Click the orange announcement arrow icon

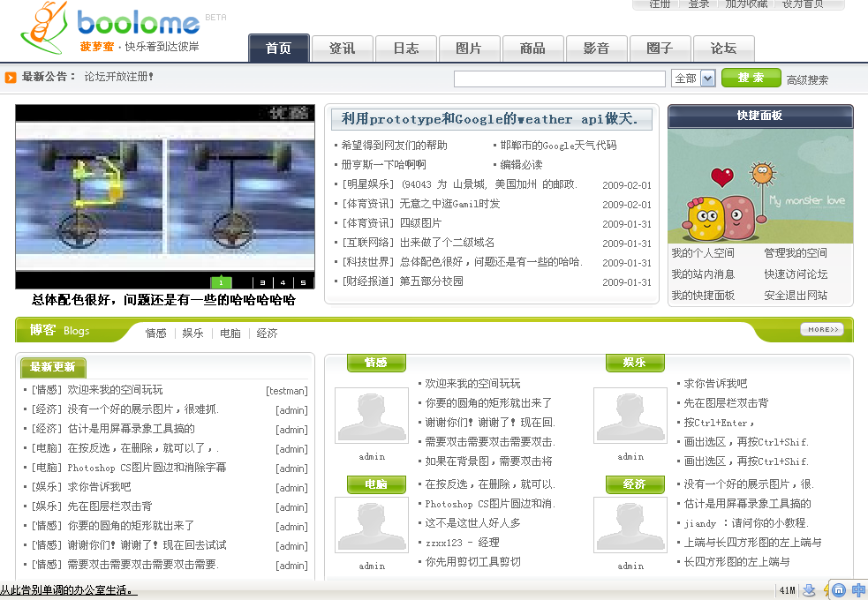coord(11,78)
